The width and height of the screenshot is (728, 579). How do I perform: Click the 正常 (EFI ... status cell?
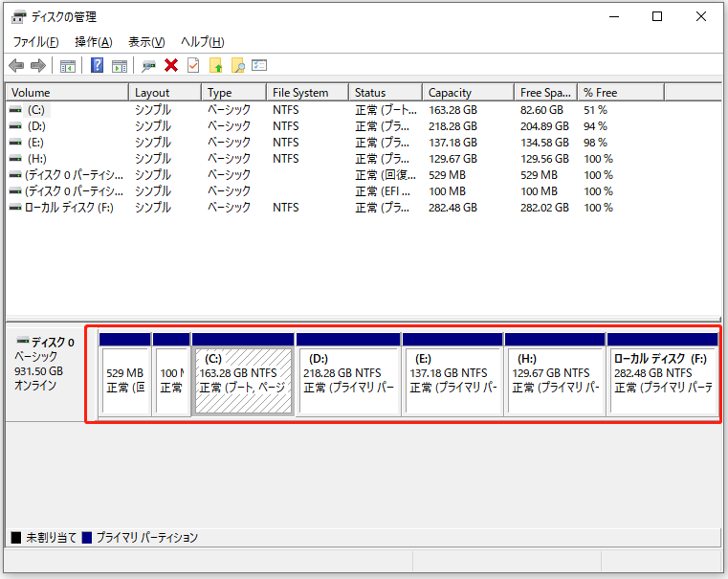pos(383,191)
